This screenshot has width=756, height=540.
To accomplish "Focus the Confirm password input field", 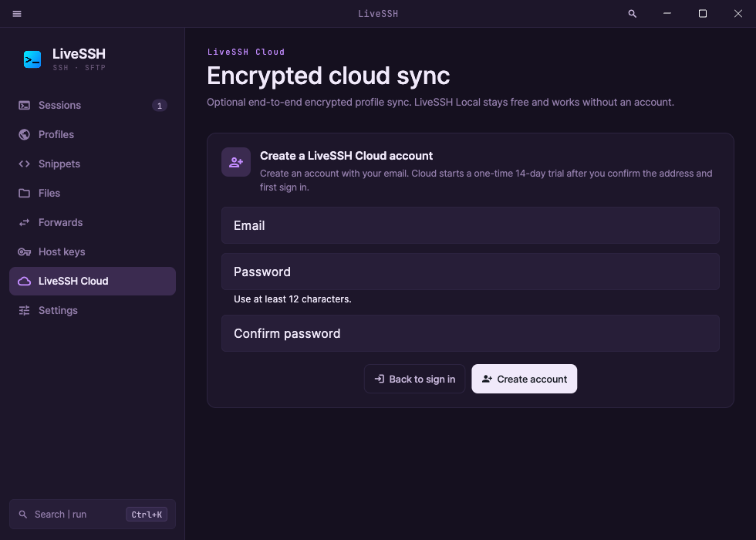I will click(471, 333).
